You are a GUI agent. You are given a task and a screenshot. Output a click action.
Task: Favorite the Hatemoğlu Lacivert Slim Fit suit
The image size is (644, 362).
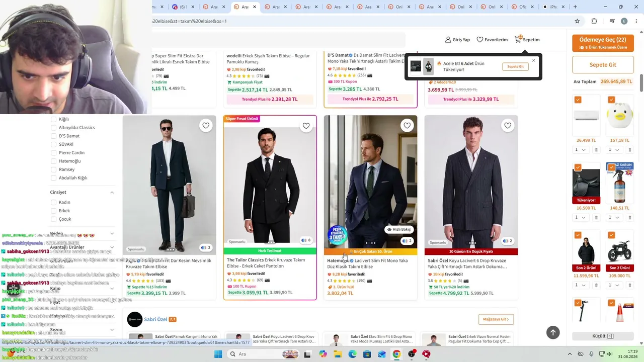click(x=407, y=126)
